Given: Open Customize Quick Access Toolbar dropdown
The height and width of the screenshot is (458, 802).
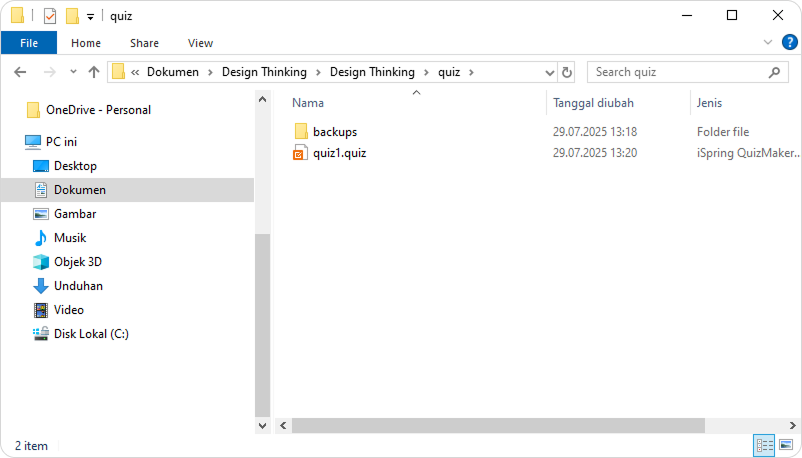Looking at the screenshot, I should [90, 17].
